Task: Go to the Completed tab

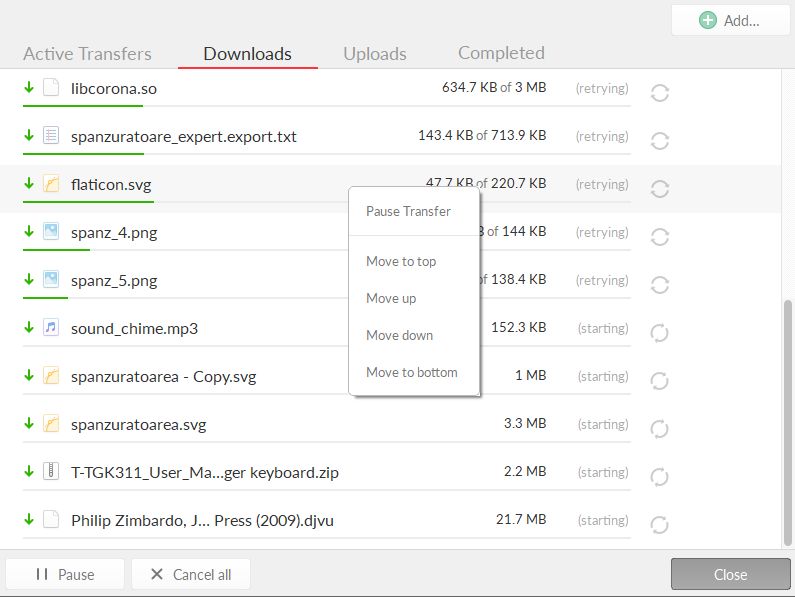Action: (x=501, y=53)
